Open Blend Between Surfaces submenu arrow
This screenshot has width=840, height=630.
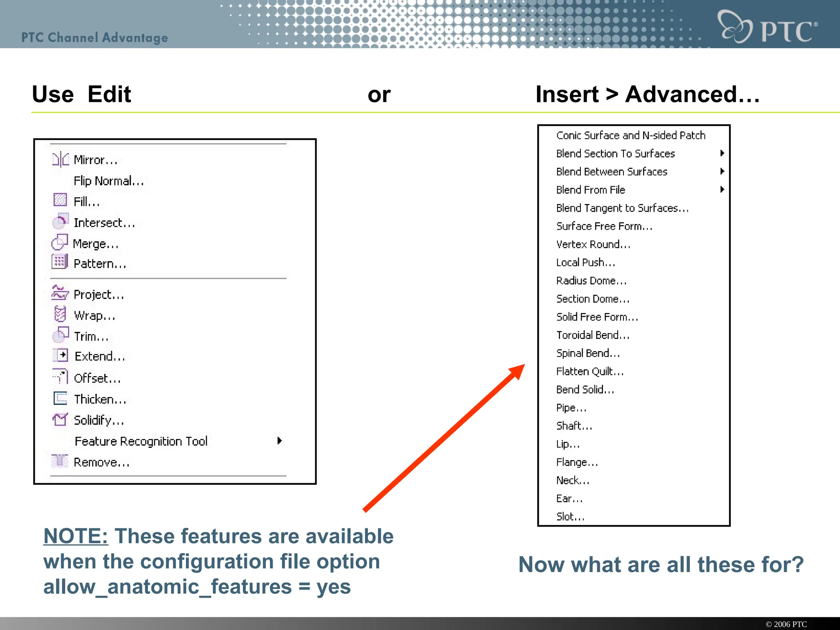(x=722, y=171)
